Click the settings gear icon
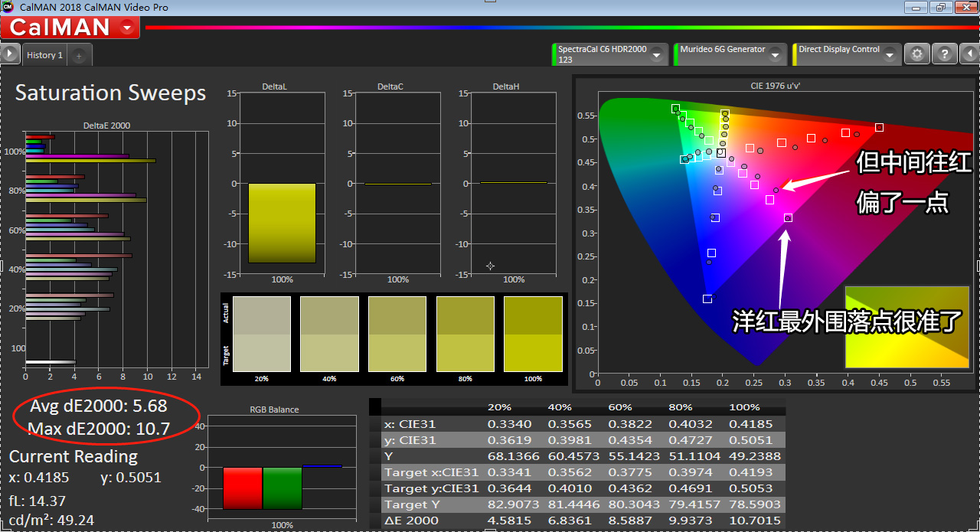The width and height of the screenshot is (980, 532). click(917, 54)
